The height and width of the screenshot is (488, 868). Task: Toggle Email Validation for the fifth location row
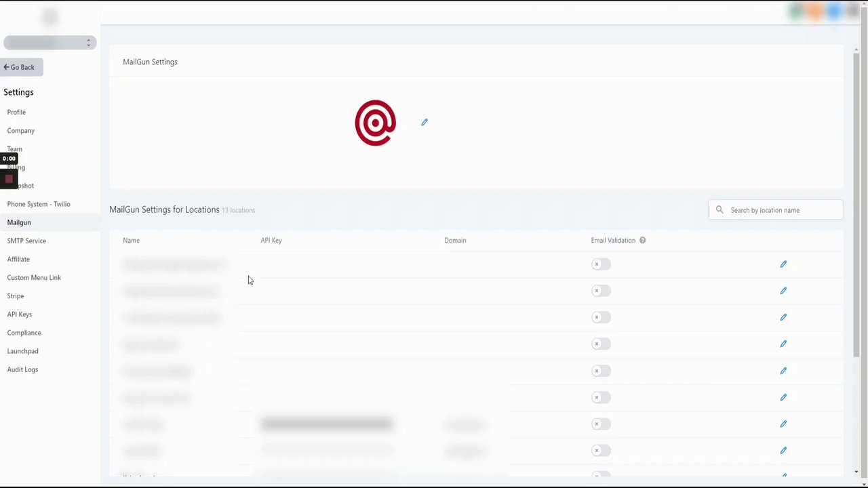click(x=601, y=371)
